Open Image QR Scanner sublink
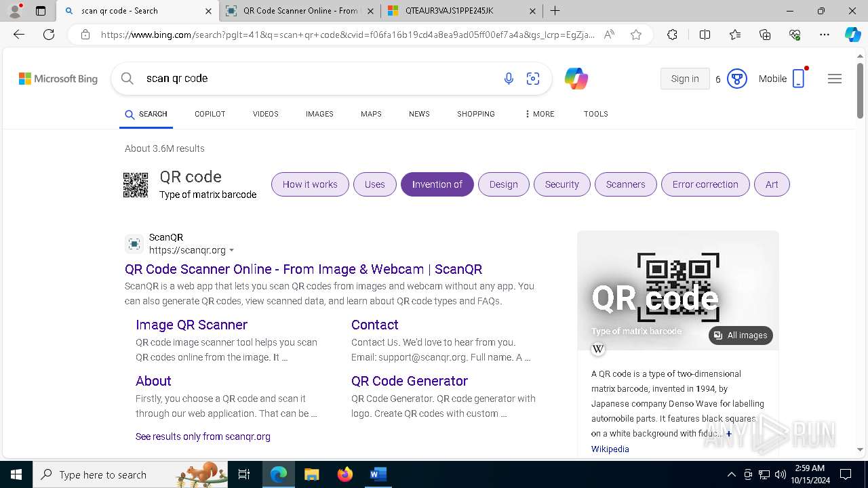Viewport: 868px width, 488px height. point(191,325)
